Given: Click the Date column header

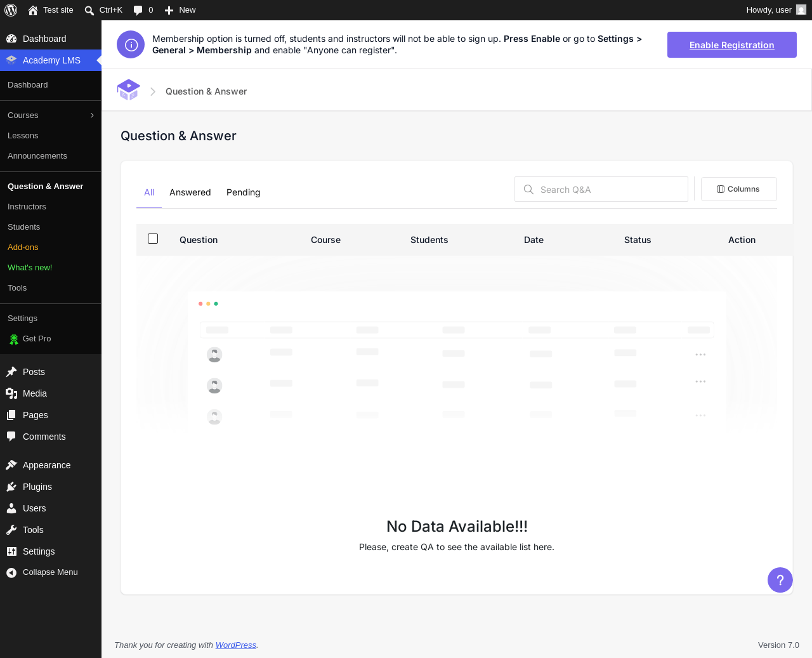Looking at the screenshot, I should (534, 240).
